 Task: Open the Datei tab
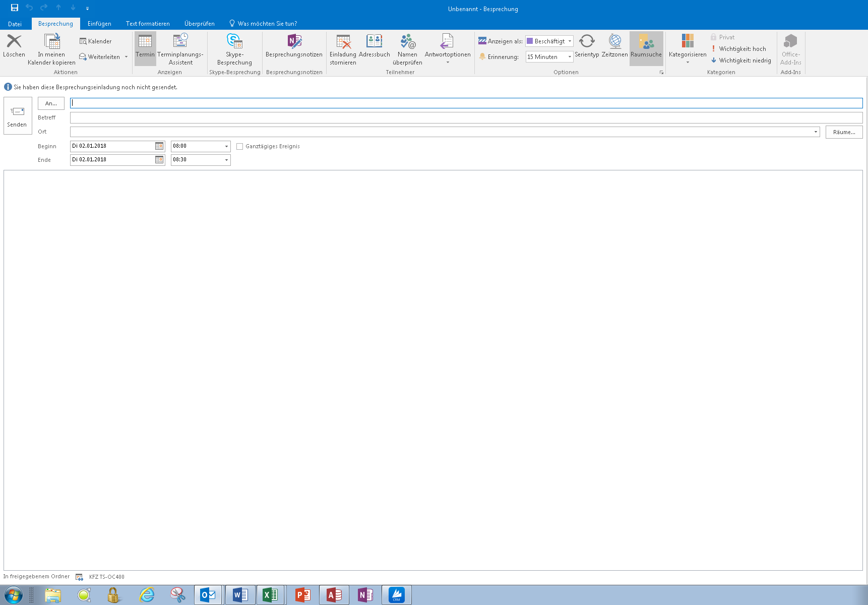(15, 24)
